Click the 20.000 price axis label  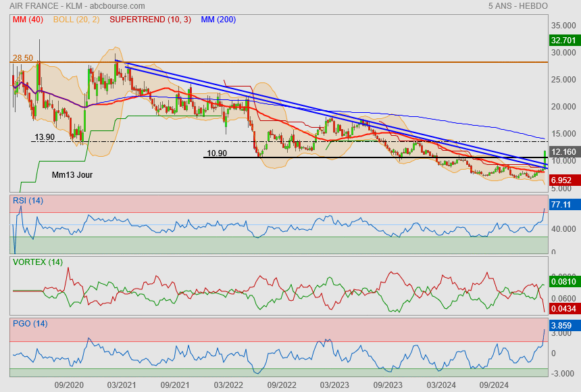point(563,107)
